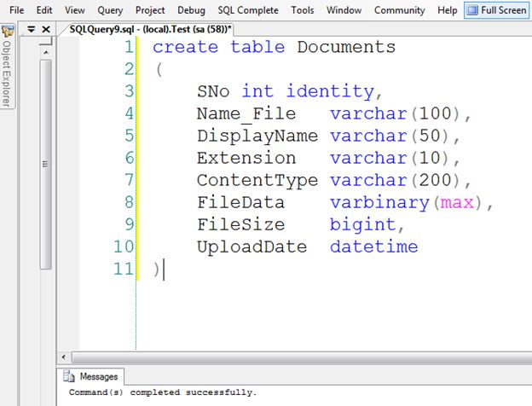Open the Query menu
The image size is (532, 406).
pos(110,10)
